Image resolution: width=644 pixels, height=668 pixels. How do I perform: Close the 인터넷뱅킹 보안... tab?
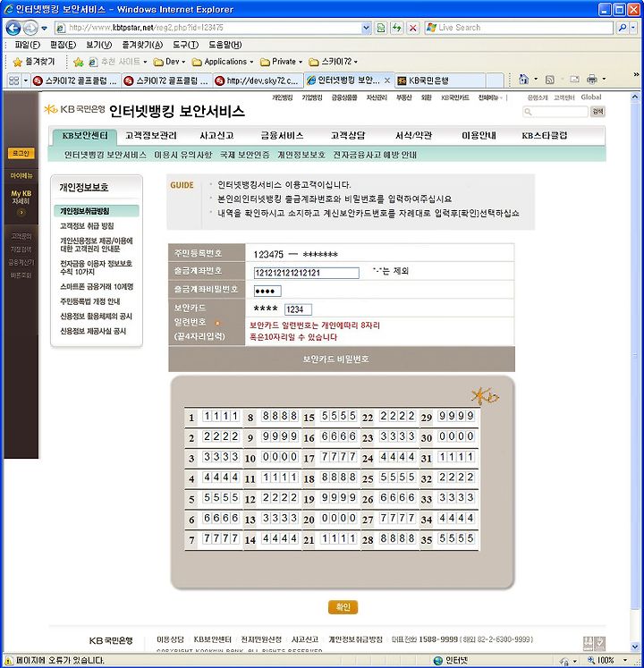387,80
